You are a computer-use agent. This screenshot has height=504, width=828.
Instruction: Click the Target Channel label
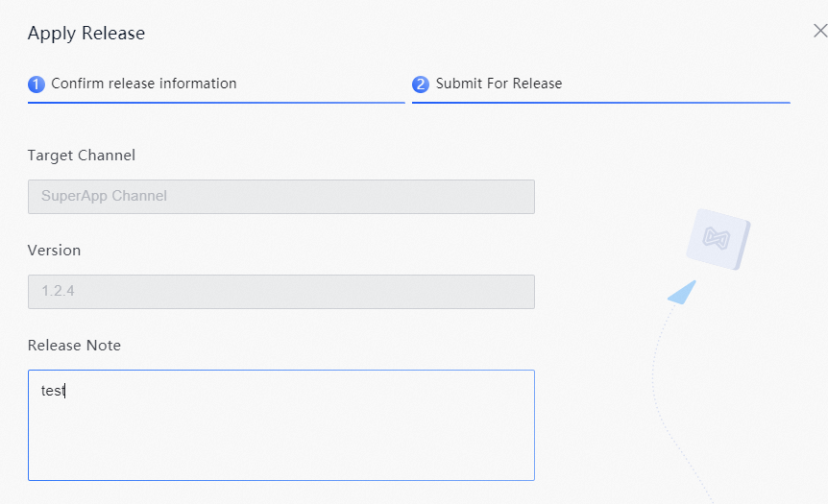[x=82, y=156]
